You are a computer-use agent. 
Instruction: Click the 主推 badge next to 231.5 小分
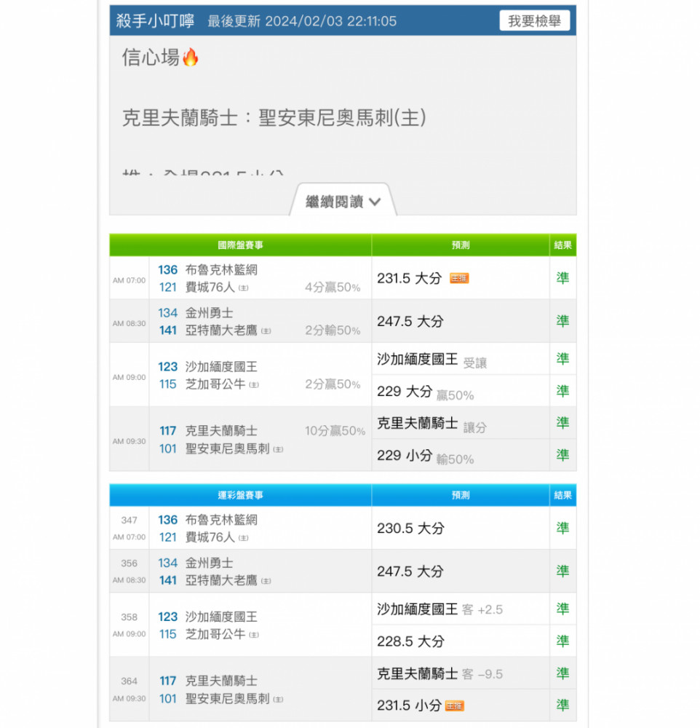(455, 706)
